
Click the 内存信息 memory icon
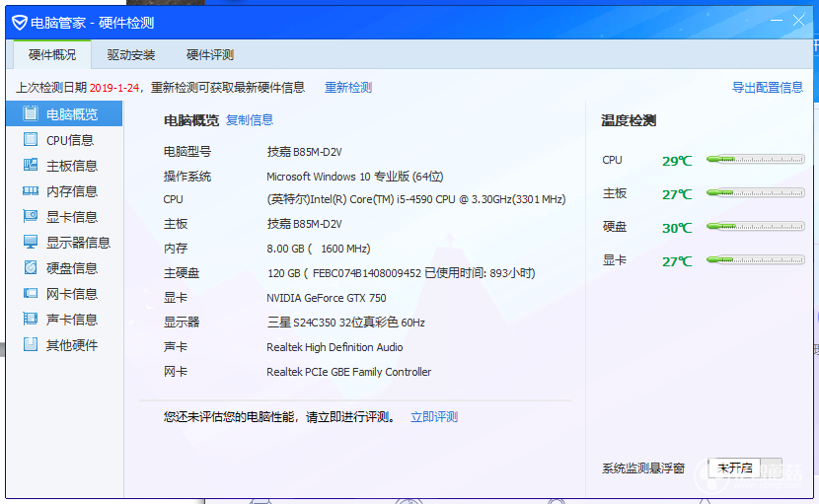click(x=31, y=191)
